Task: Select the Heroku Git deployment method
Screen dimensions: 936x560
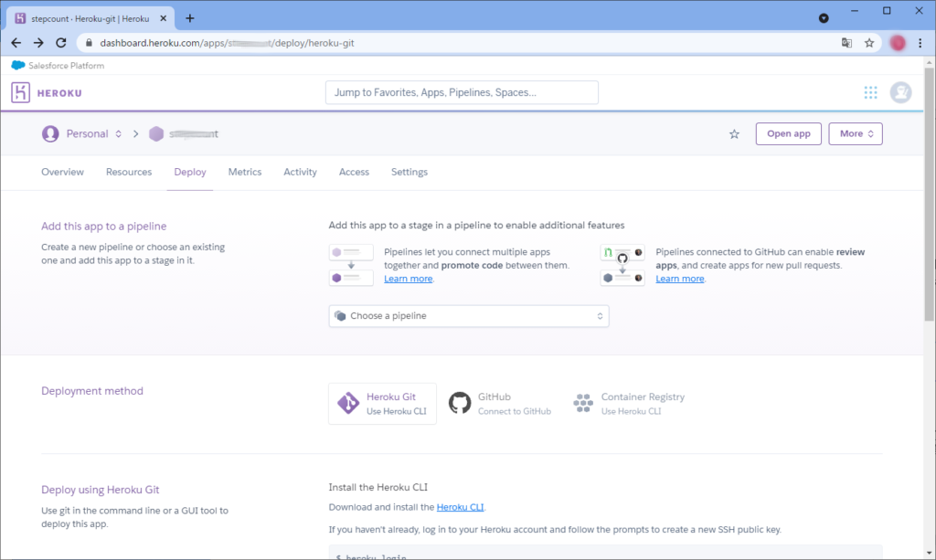Action: (382, 404)
